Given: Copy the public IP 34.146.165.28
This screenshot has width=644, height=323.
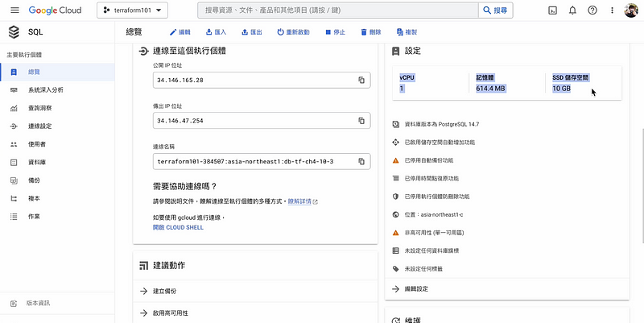Looking at the screenshot, I should (361, 80).
